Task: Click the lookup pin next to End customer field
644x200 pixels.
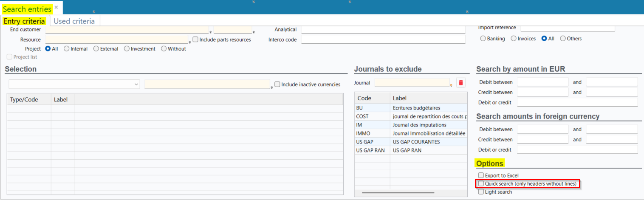Action: (x=210, y=32)
